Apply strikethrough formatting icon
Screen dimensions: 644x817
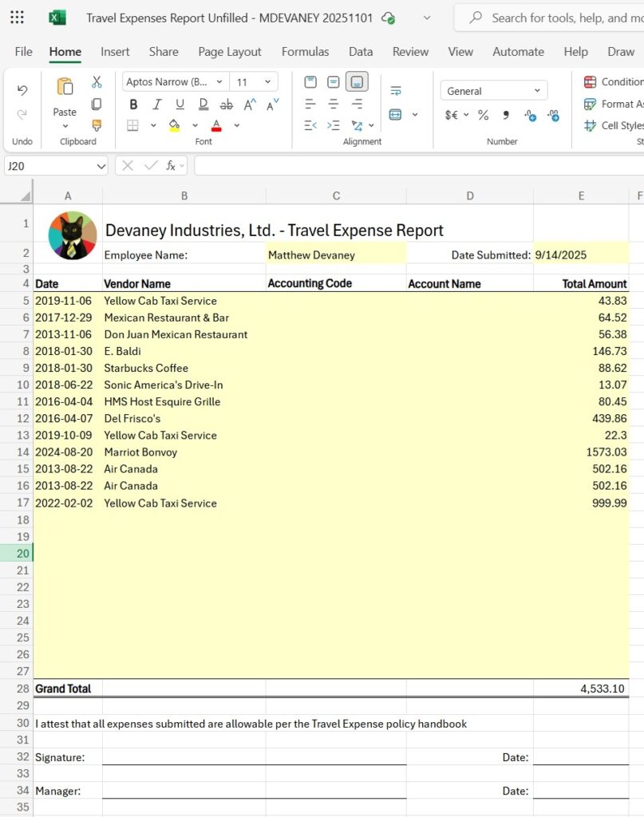227,105
